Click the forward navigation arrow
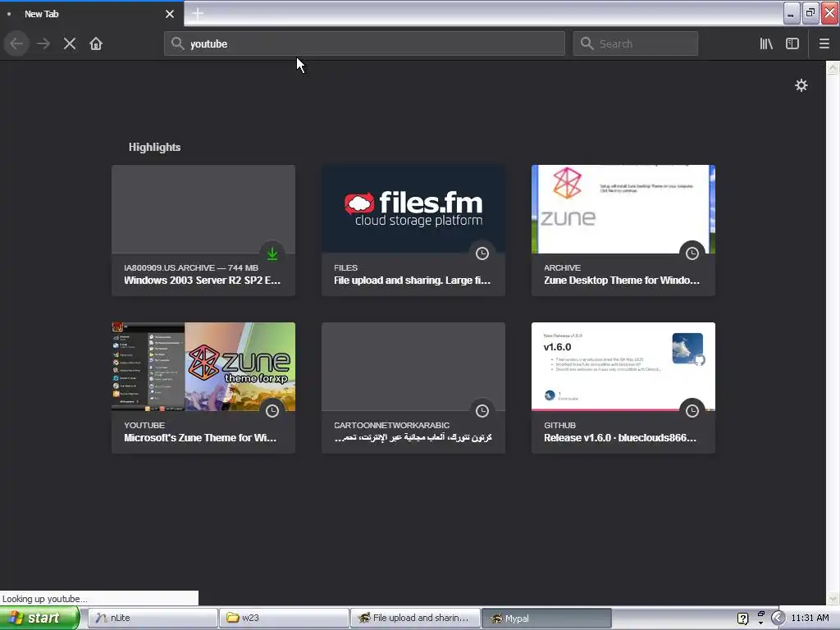The width and height of the screenshot is (840, 630). [x=43, y=44]
